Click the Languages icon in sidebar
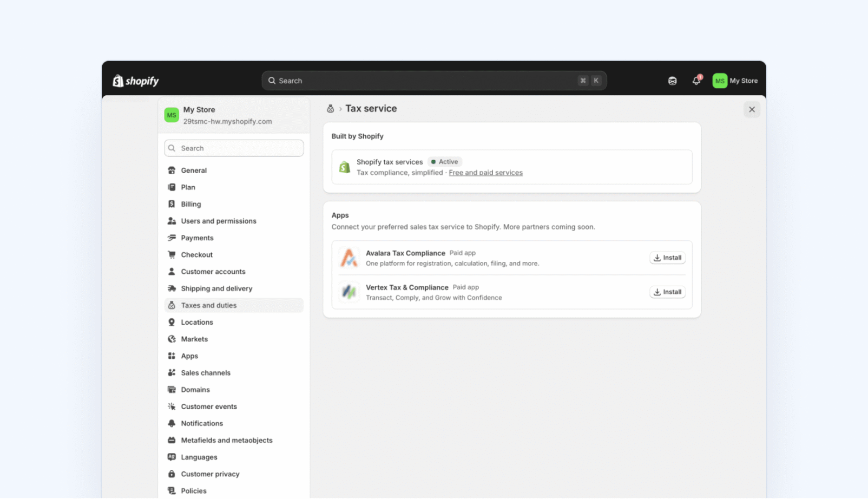 tap(172, 457)
